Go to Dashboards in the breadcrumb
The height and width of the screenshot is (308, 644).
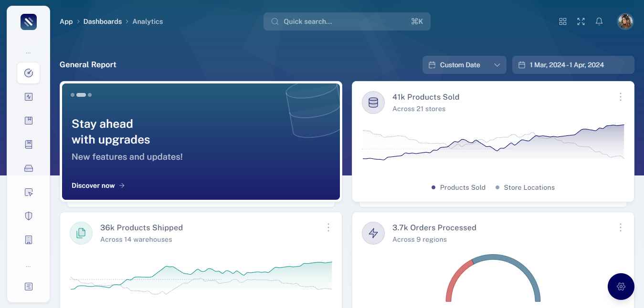102,21
